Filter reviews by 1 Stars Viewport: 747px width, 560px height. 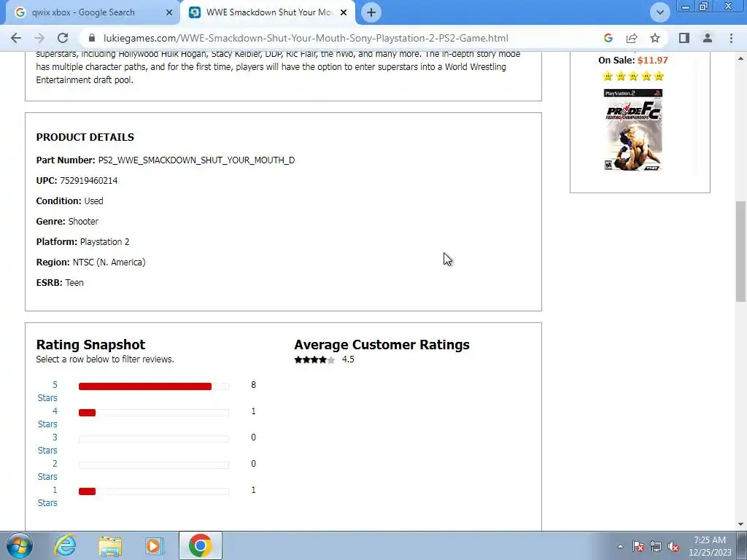point(47,496)
